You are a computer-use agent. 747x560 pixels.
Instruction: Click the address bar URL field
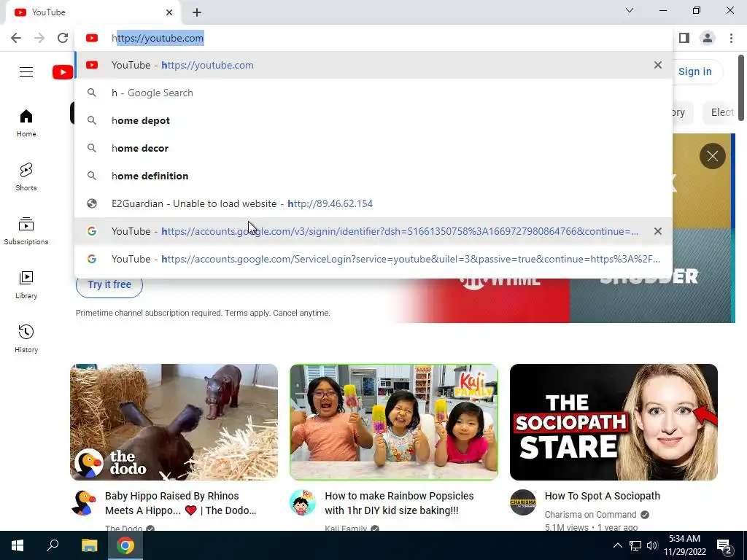tap(373, 38)
